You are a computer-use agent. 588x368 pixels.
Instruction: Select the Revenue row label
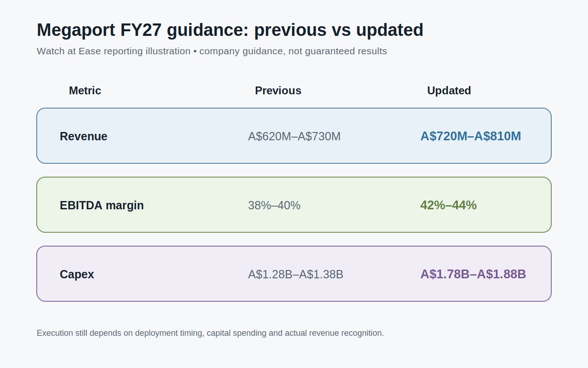[84, 136]
